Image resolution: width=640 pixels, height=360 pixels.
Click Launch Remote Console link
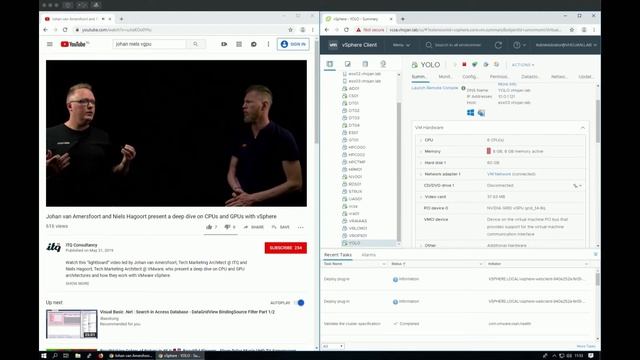coord(435,88)
